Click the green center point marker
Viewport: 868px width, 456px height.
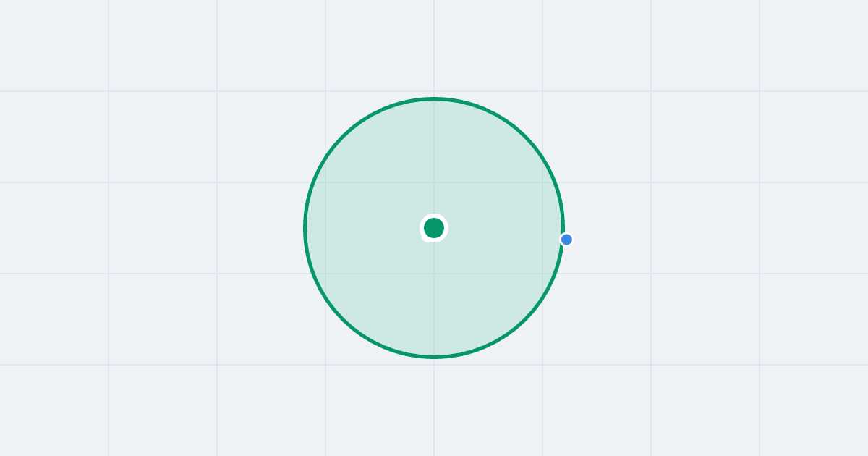click(434, 228)
